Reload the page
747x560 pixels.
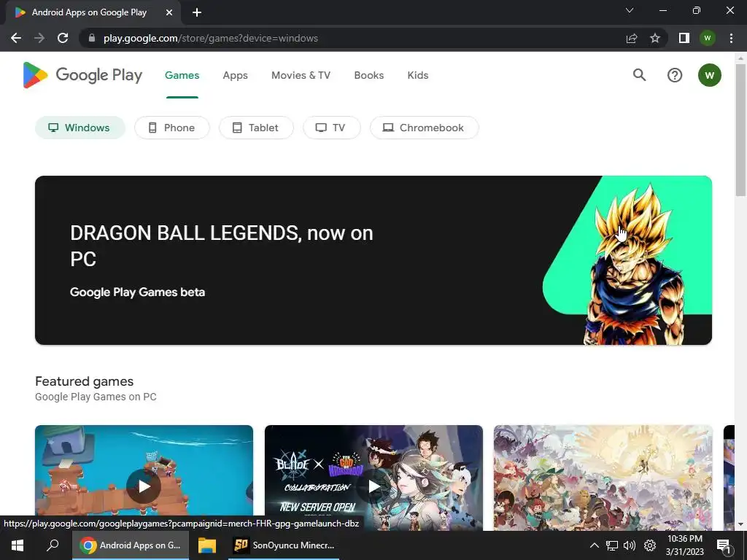tap(63, 38)
